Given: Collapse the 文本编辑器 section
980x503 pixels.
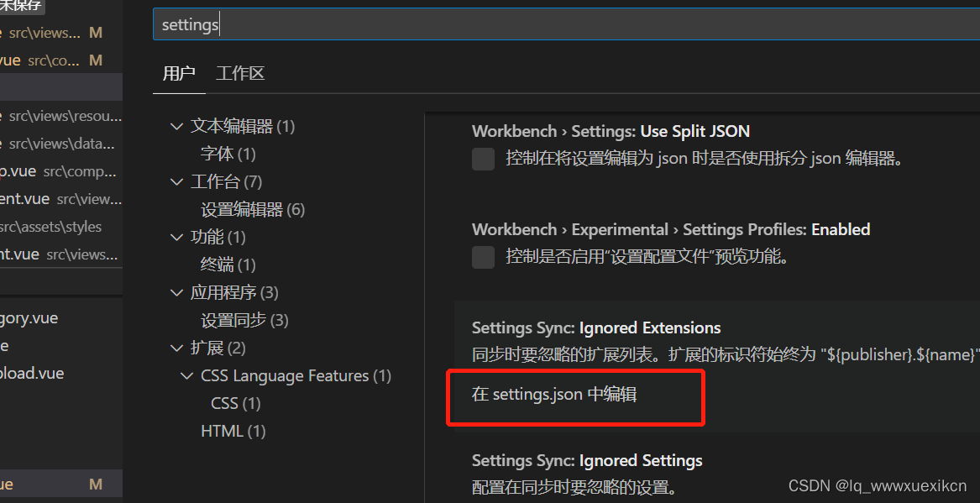Looking at the screenshot, I should point(177,126).
